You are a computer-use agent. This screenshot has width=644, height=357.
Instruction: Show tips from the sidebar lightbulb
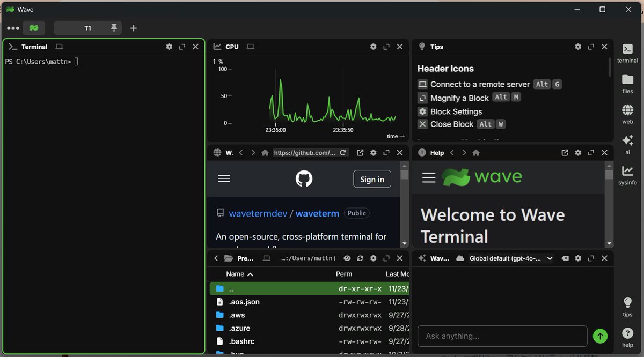pyautogui.click(x=627, y=307)
